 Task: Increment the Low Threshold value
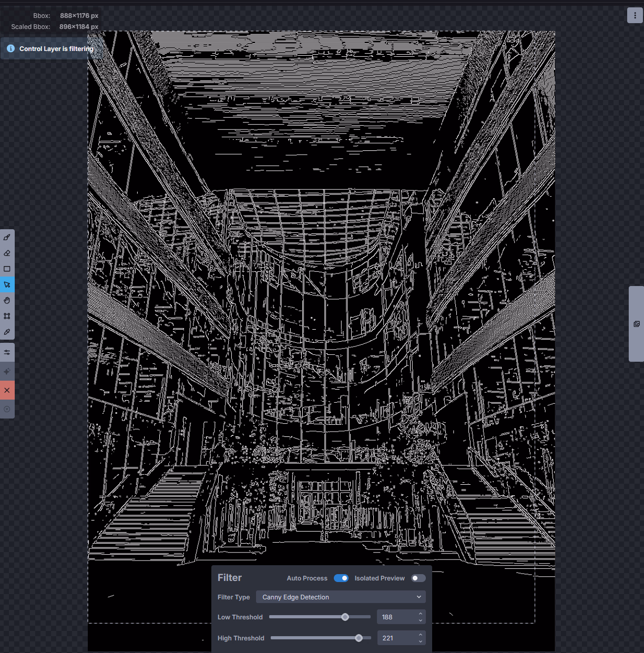point(420,614)
